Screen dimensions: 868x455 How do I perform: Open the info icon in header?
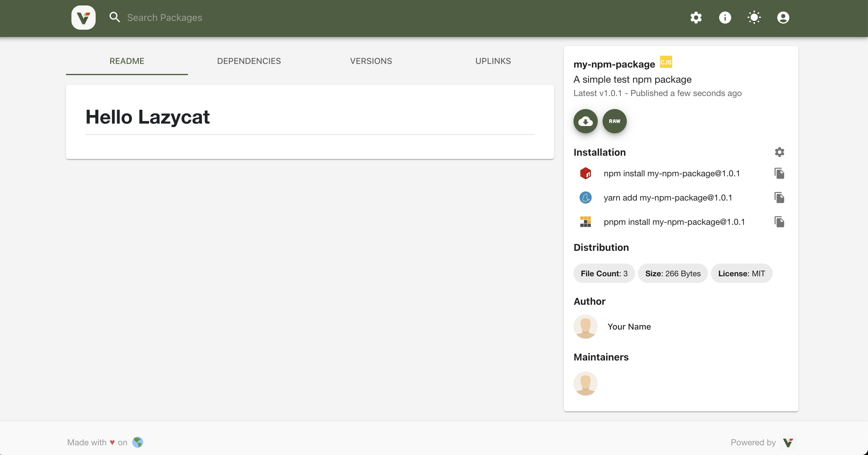coord(725,18)
